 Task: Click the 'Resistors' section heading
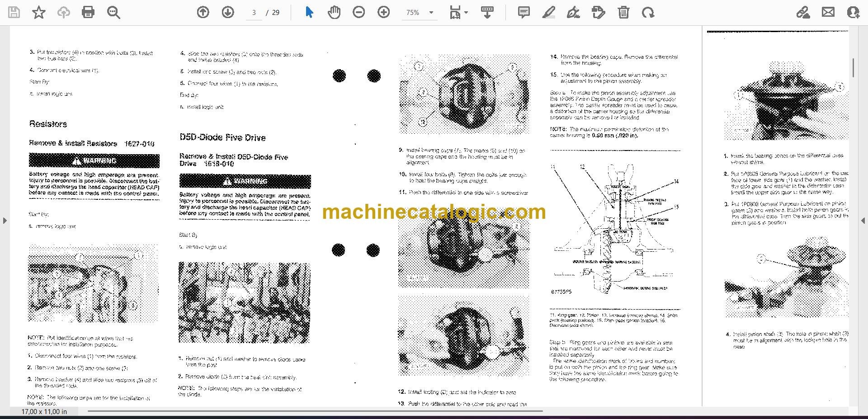(48, 124)
